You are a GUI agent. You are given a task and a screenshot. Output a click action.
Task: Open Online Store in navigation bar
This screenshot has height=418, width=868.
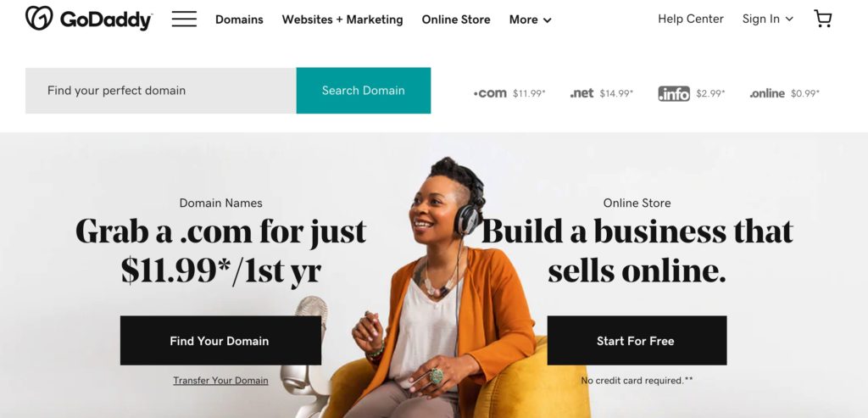[x=455, y=20]
